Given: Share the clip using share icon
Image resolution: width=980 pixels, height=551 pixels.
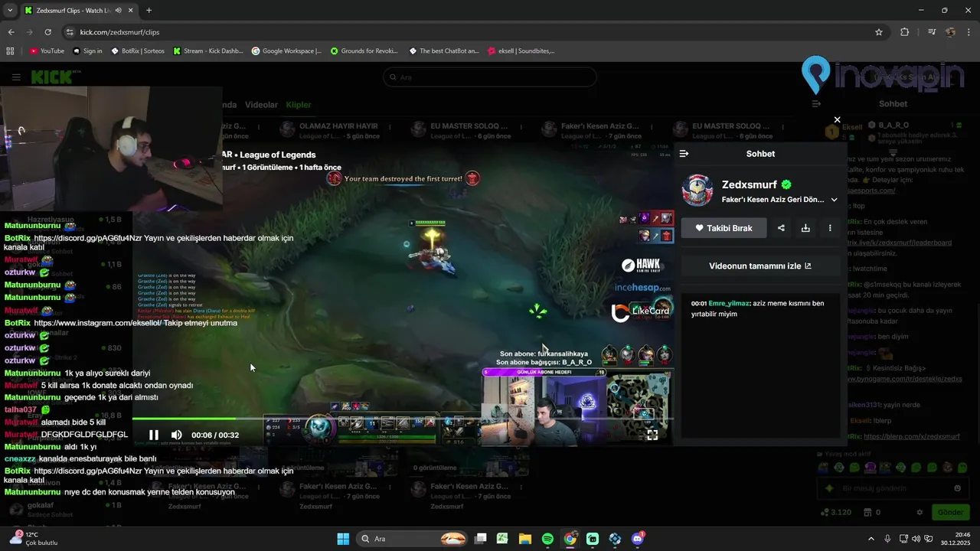Looking at the screenshot, I should coord(781,228).
